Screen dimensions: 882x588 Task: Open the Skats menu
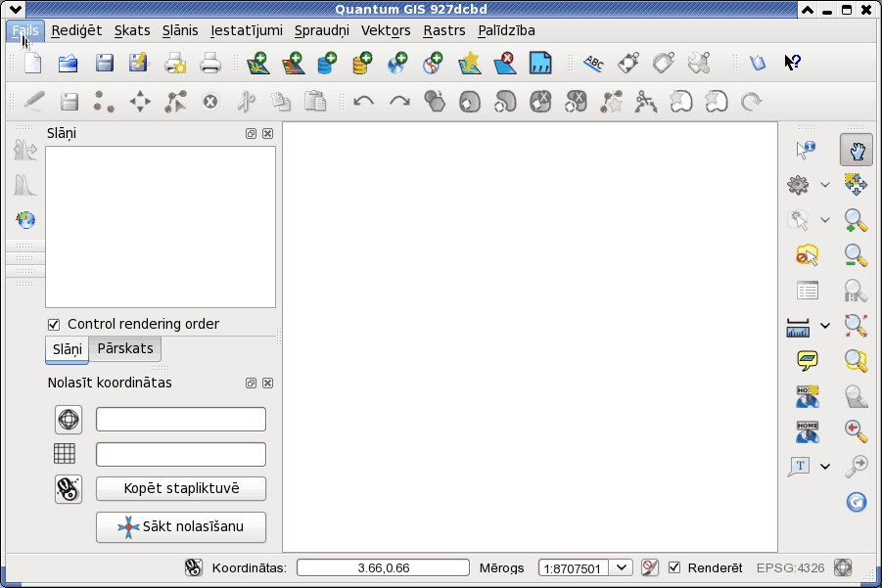[132, 30]
